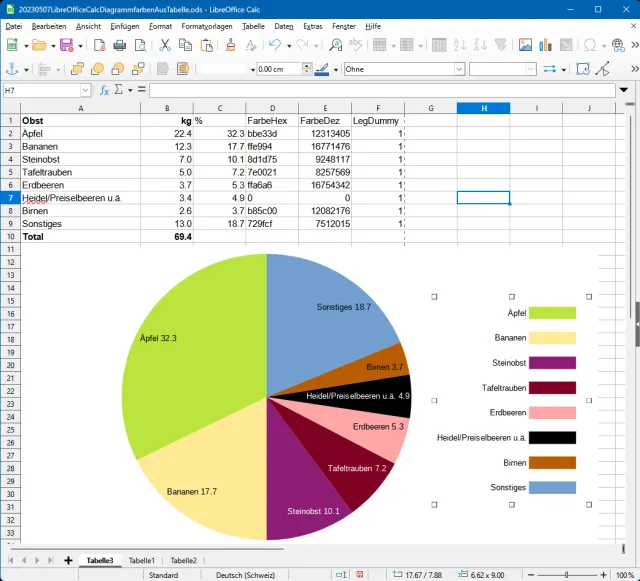Click the Cut scissors icon
This screenshot has height=581, width=640.
[x=164, y=45]
